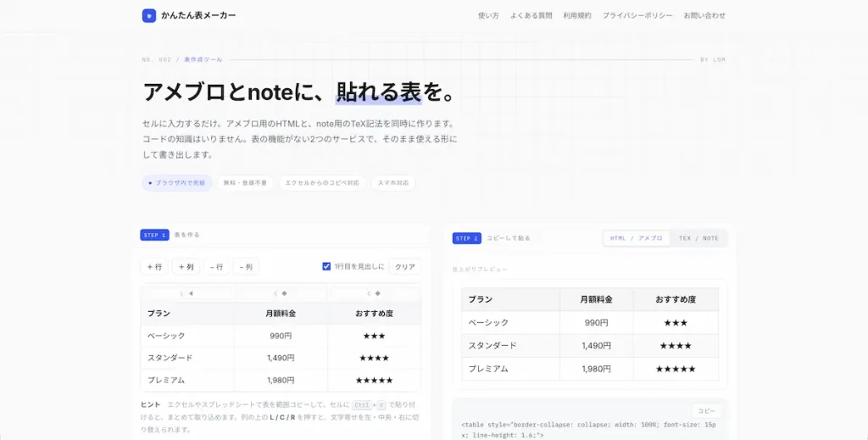The width and height of the screenshot is (868, 440).
Task: Add a column with ＋列 button
Action: coord(186,267)
